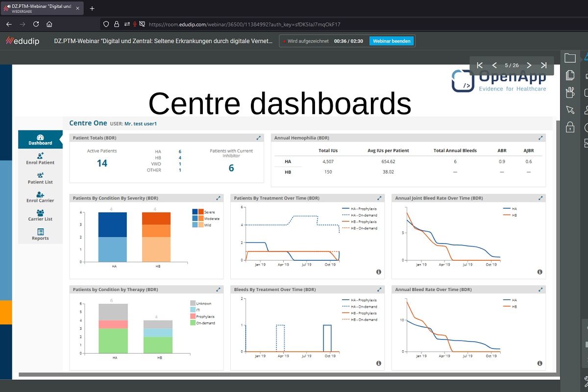The width and height of the screenshot is (588, 392).
Task: Click the blocked screen-share icon in address bar
Action: pyautogui.click(x=142, y=24)
